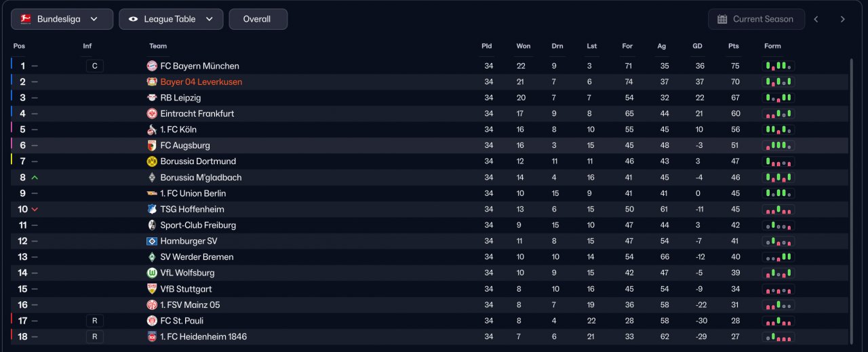Click the Eintracht Frankfurt club crest
Image resolution: width=868 pixels, height=352 pixels.
tap(152, 113)
